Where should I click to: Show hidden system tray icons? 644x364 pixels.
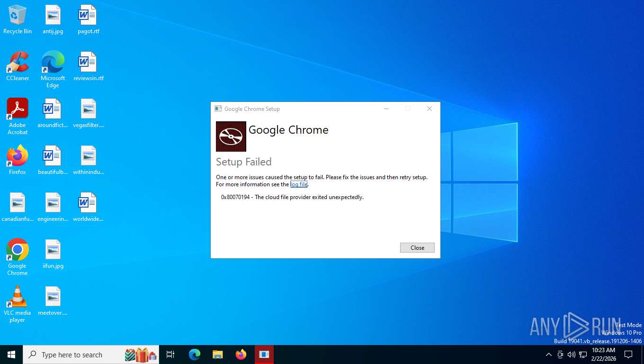point(549,355)
